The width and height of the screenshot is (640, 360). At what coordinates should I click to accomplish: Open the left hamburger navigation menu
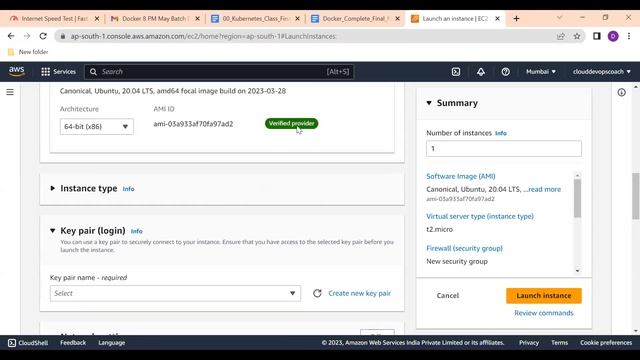pos(10,92)
